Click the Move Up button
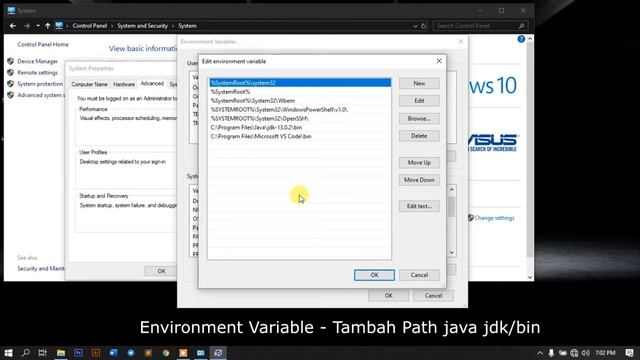The width and height of the screenshot is (640, 360). 419,162
